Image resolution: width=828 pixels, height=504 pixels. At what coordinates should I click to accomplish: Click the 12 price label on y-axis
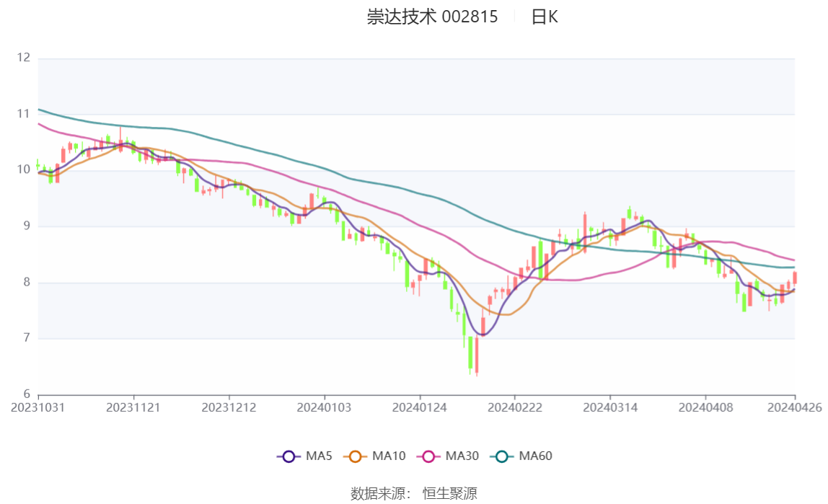[x=24, y=58]
